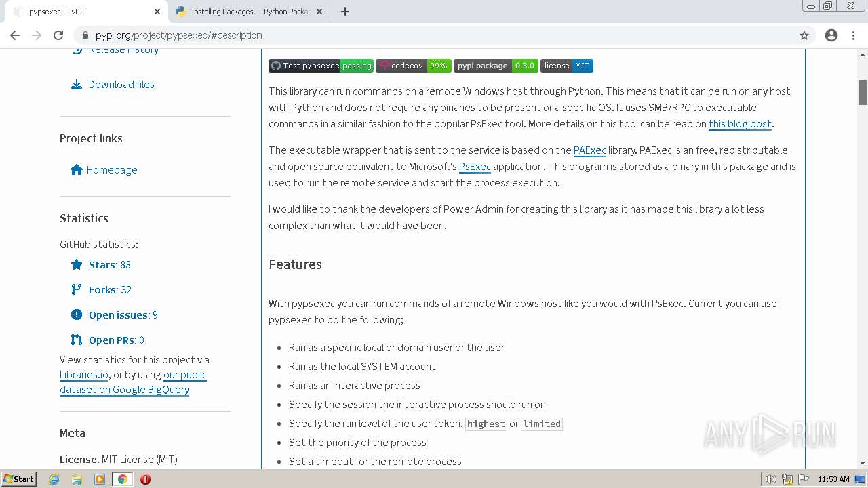Switch to the Installing Packages tab

coord(248,12)
